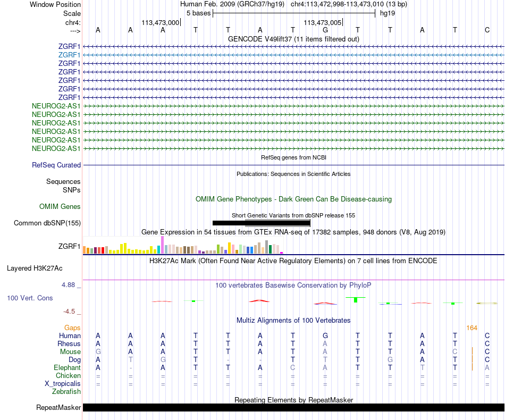
Task: Select the light-blue ZGRF1 transcript label
Action: click(x=69, y=55)
